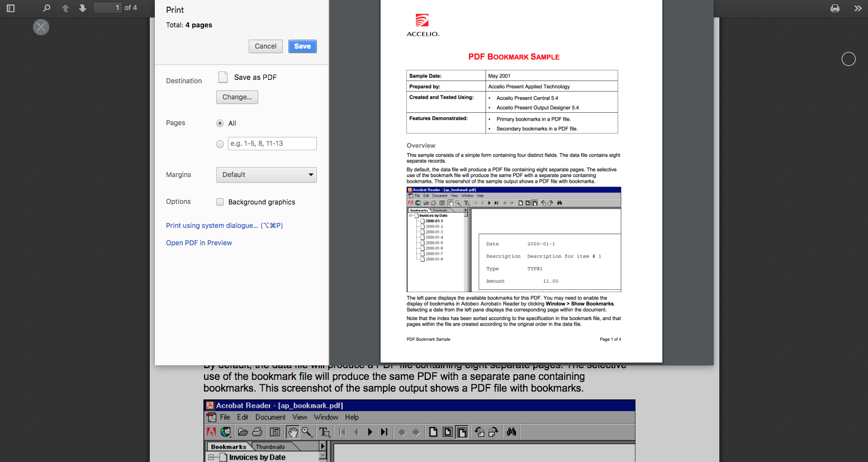Close the overlay with round X button
Image resolution: width=868 pixels, height=462 pixels.
41,27
